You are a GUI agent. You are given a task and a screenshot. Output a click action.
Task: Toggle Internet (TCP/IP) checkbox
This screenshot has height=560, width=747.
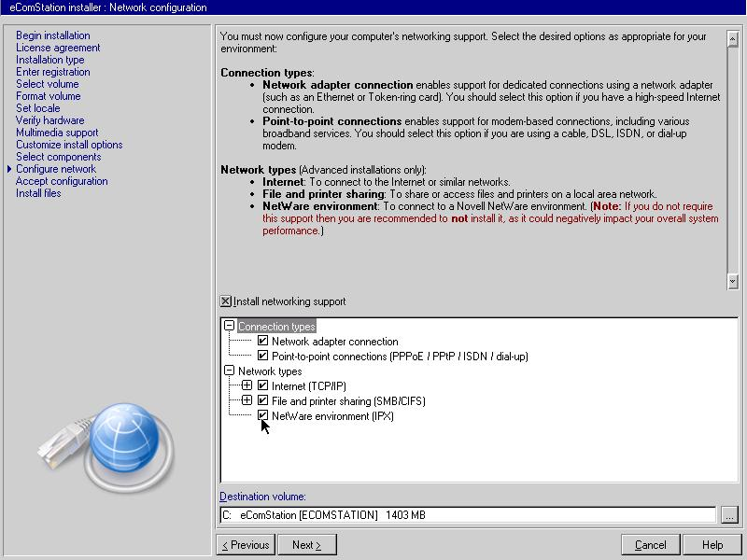point(262,385)
